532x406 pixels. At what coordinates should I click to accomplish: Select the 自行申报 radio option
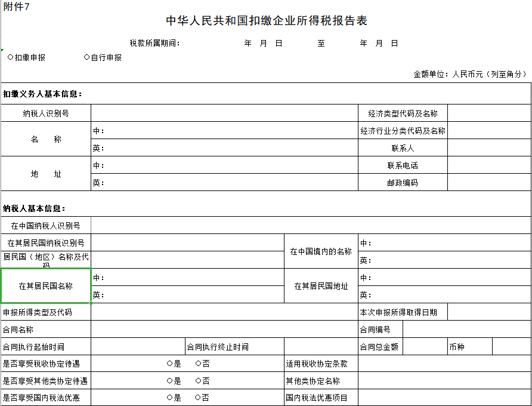[87, 57]
